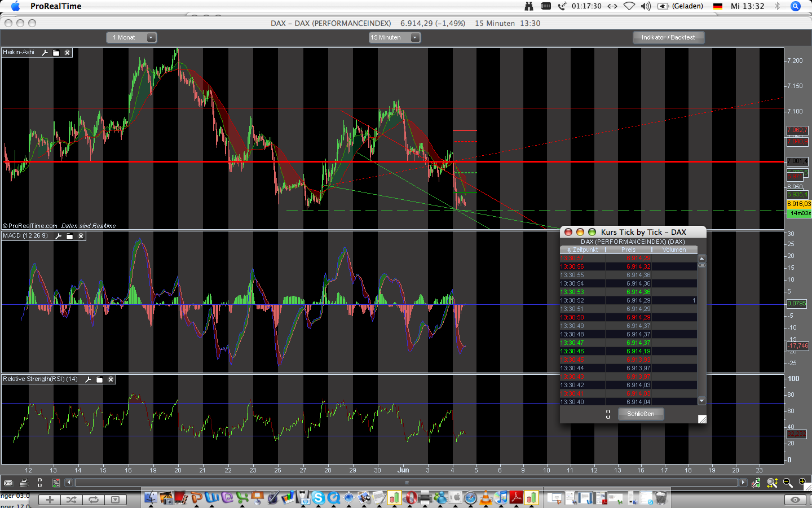Open the ProRealTime application menu
The height and width of the screenshot is (508, 812).
click(56, 6)
